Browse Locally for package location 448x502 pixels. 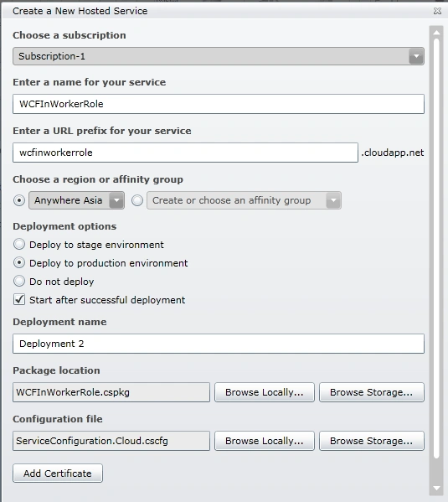click(x=265, y=392)
